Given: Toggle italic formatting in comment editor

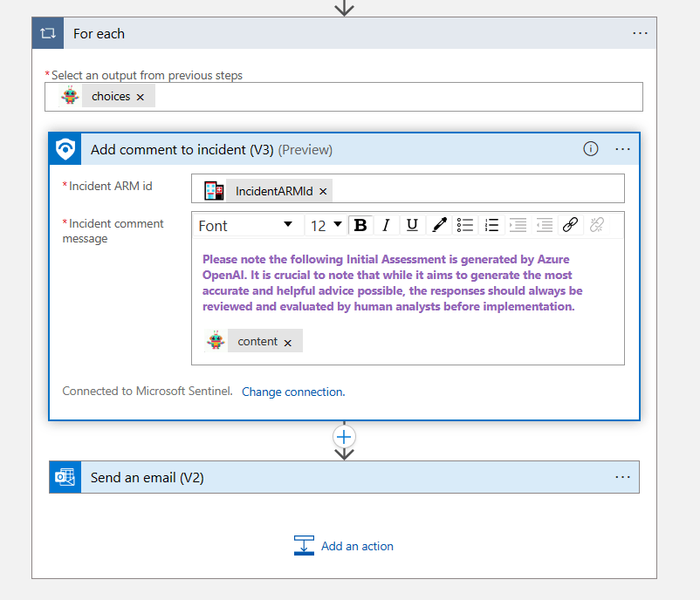Looking at the screenshot, I should (386, 225).
